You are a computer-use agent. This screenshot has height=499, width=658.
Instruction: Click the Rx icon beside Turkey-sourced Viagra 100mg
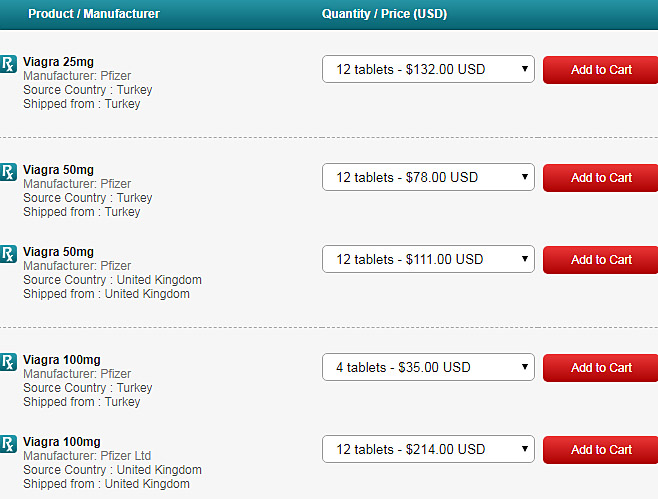pyautogui.click(x=8, y=362)
